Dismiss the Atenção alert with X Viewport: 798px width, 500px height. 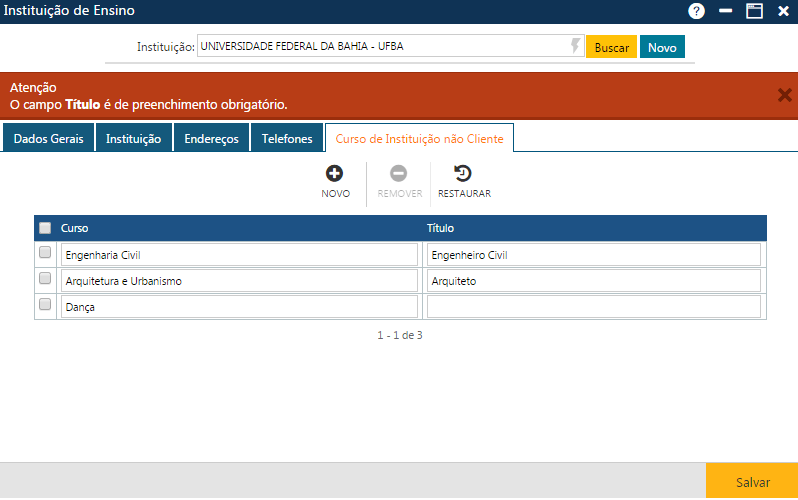(x=784, y=95)
